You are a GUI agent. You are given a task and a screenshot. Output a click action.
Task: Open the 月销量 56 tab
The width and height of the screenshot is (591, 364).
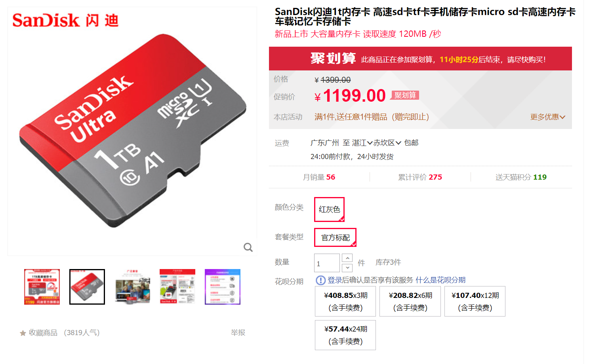tap(319, 177)
